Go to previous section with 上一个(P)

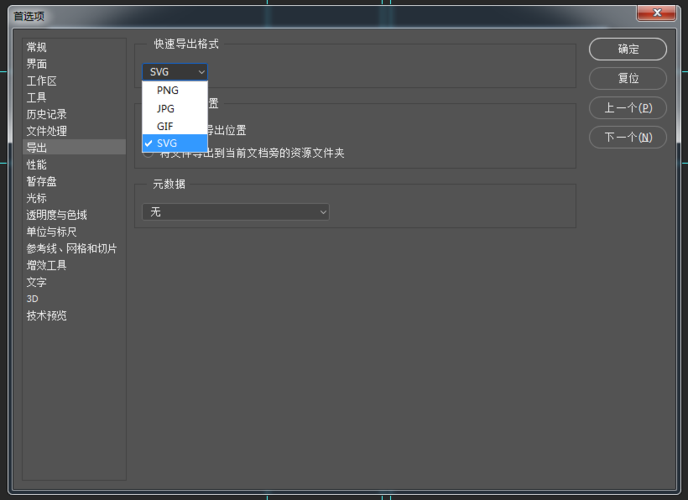(627, 108)
